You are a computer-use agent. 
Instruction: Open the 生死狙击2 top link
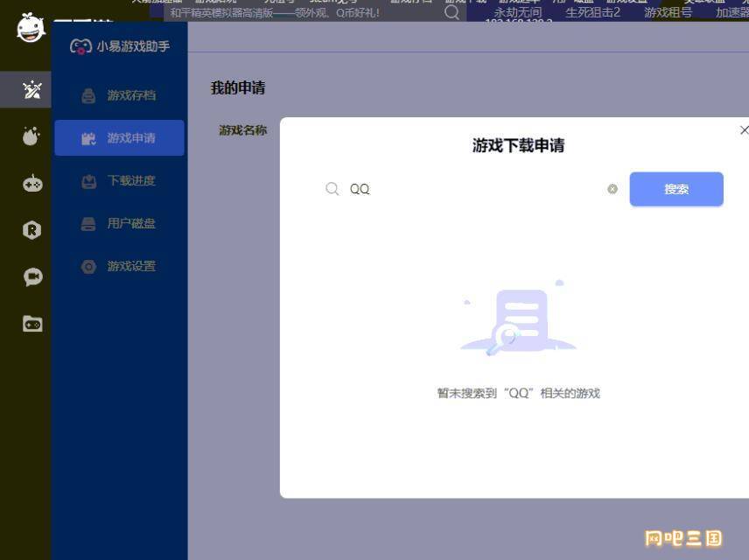point(592,12)
